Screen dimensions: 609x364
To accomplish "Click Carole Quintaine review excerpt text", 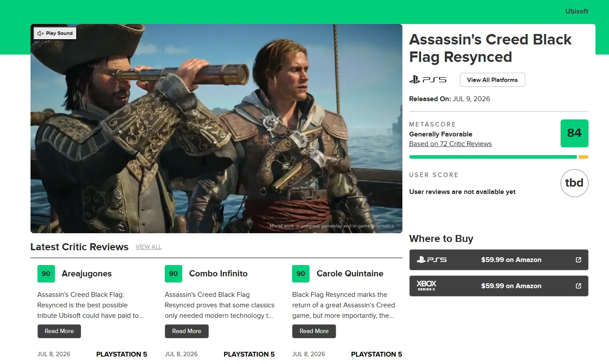I will 344,305.
